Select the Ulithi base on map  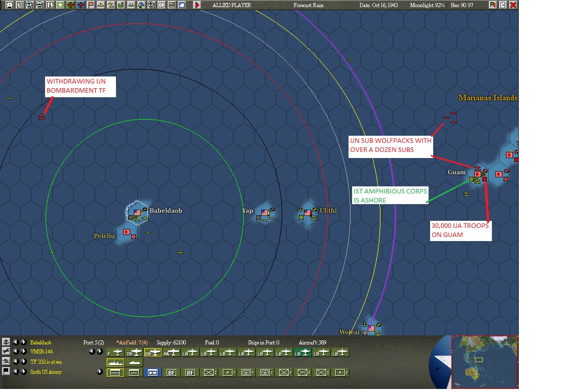pyautogui.click(x=308, y=213)
